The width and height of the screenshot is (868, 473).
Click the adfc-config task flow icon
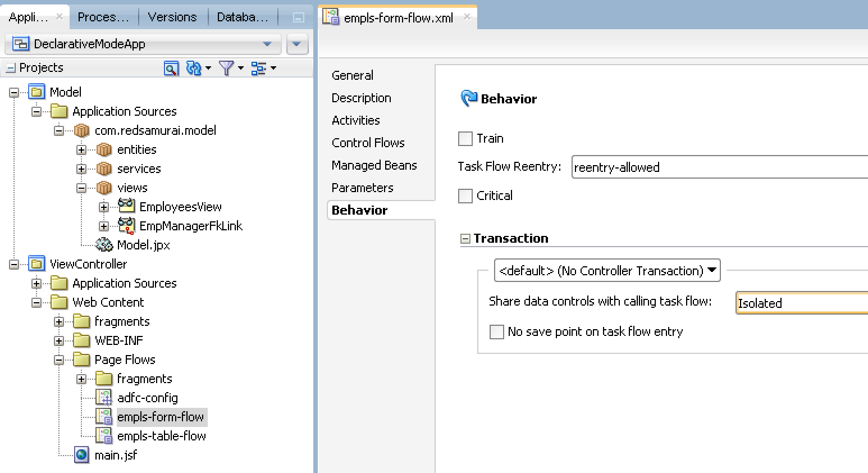(104, 398)
